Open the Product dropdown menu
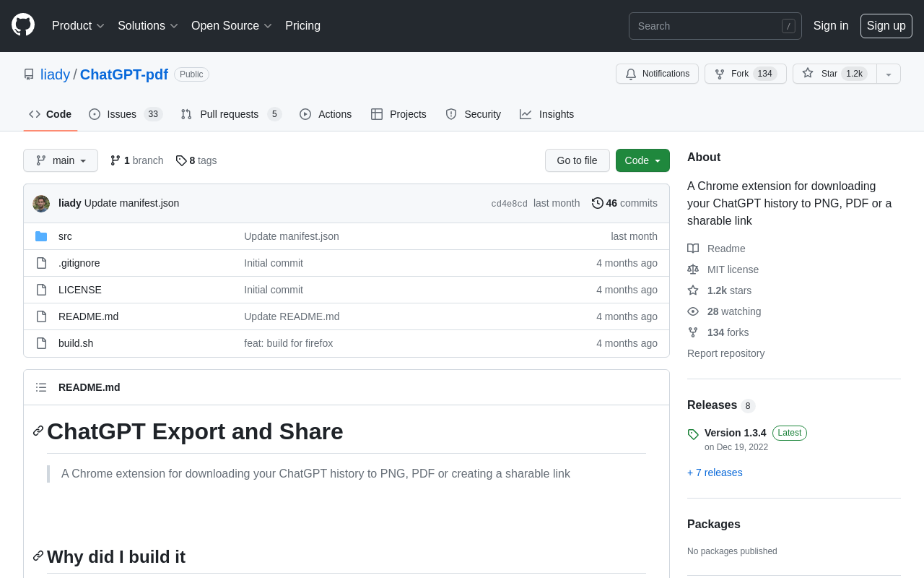The width and height of the screenshot is (924, 578). tap(78, 26)
